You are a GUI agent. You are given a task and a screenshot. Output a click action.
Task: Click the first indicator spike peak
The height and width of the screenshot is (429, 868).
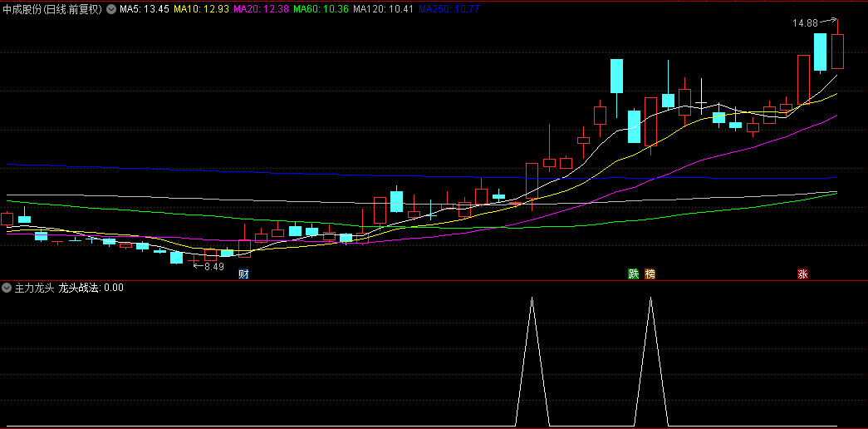[532, 298]
